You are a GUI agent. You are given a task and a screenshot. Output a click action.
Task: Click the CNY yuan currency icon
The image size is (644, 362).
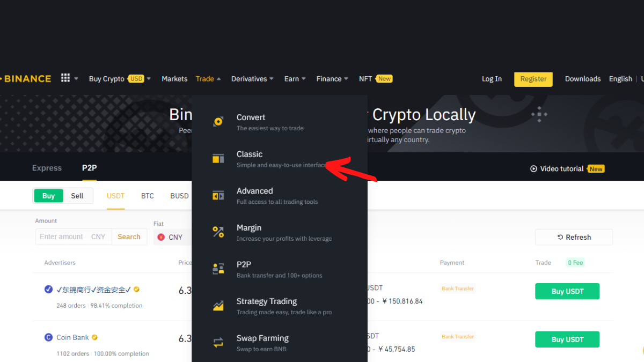coord(161,237)
